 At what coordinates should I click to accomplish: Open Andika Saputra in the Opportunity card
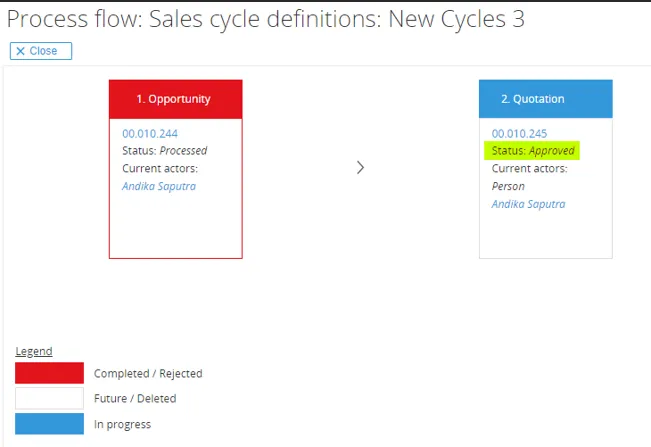[x=159, y=186]
